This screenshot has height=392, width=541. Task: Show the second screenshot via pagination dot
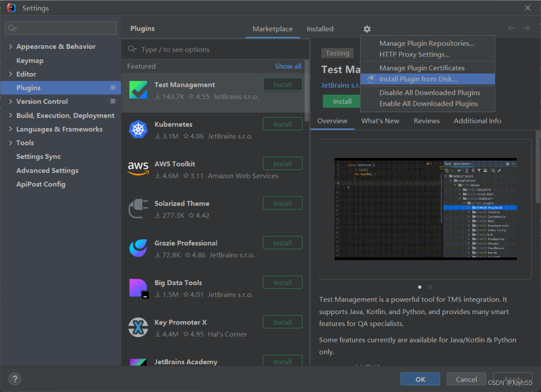pos(430,287)
